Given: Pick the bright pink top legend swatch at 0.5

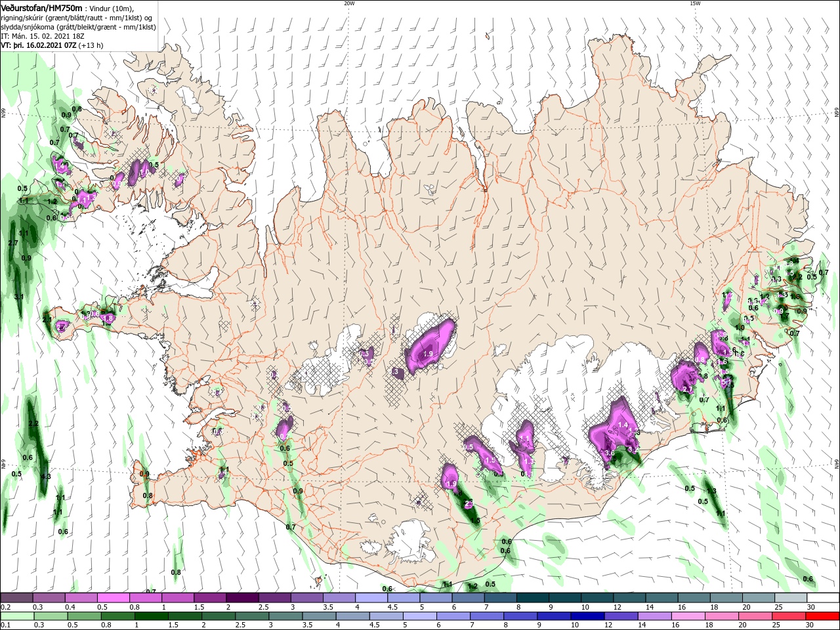Looking at the screenshot, I should point(114,598).
